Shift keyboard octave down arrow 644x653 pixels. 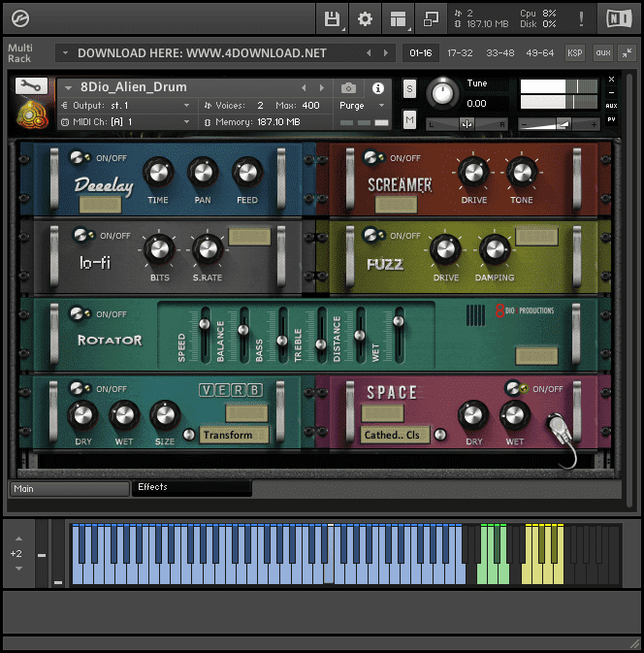click(18, 569)
